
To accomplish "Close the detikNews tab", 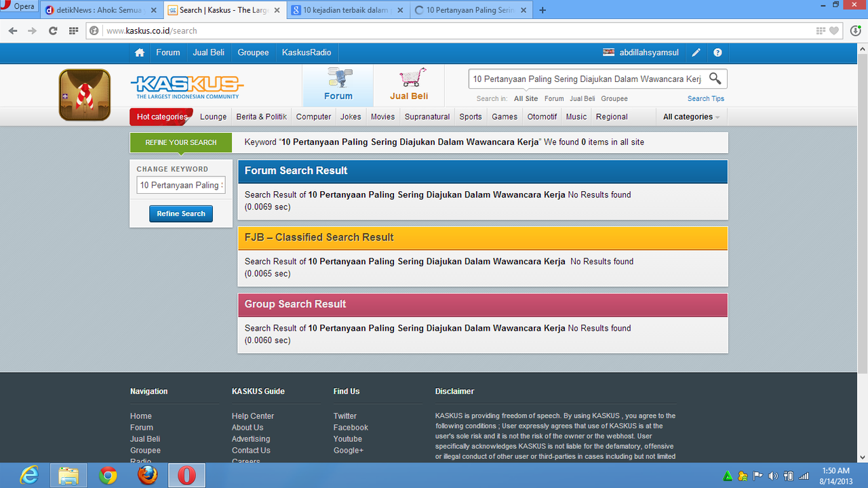I will (x=153, y=10).
